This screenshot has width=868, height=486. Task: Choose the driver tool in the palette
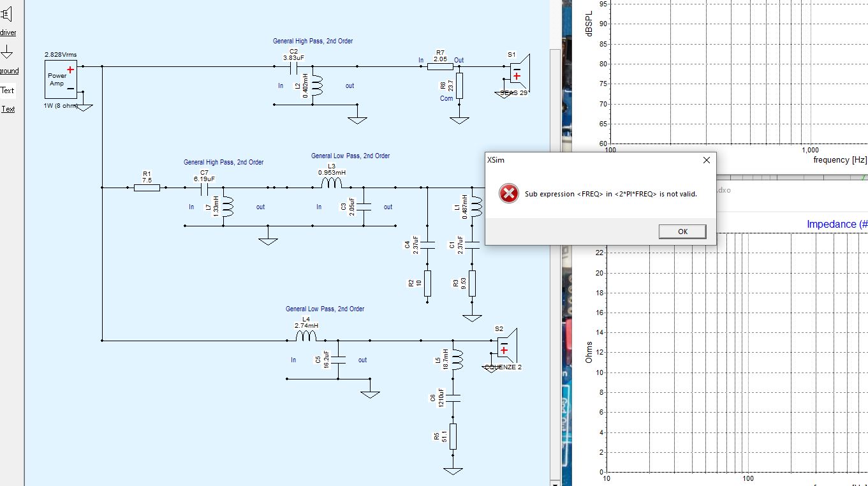click(x=8, y=19)
